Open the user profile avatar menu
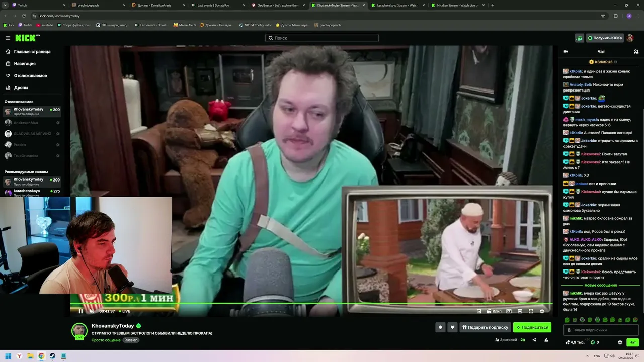This screenshot has height=362, width=644. coord(630,38)
